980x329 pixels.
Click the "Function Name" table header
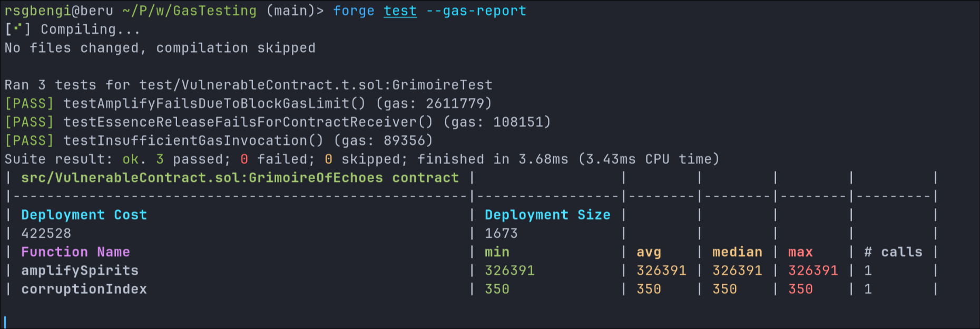tap(75, 252)
